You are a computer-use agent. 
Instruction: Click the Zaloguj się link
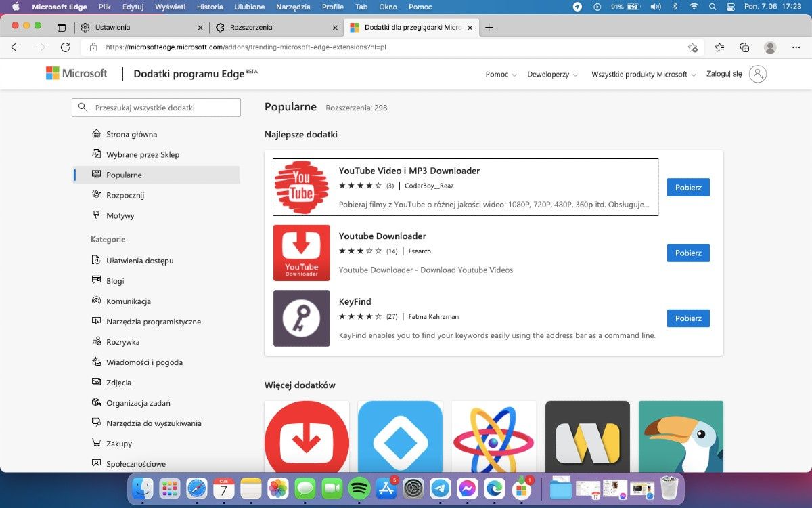point(724,74)
